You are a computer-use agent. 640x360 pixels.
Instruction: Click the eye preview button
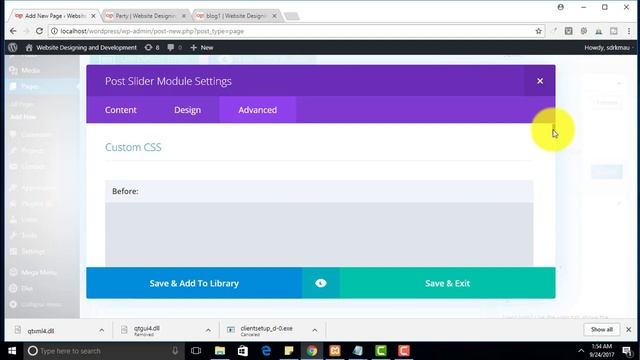pos(321,283)
